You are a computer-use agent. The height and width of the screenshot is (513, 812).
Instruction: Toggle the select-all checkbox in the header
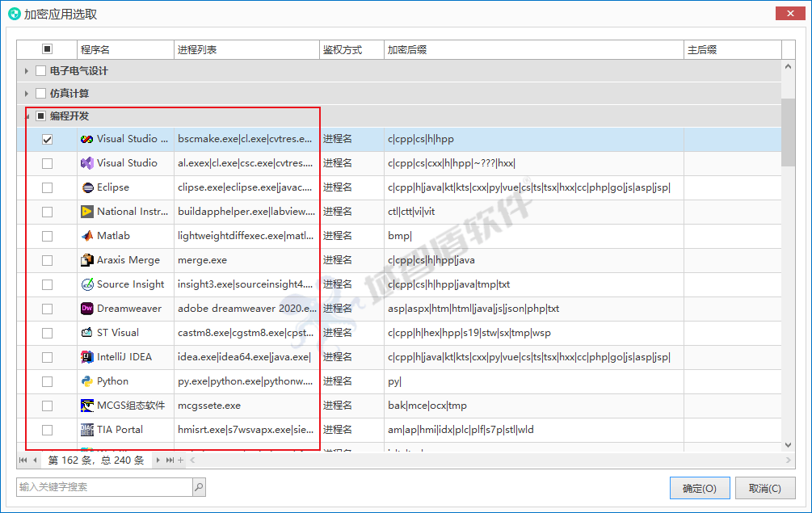tap(47, 49)
